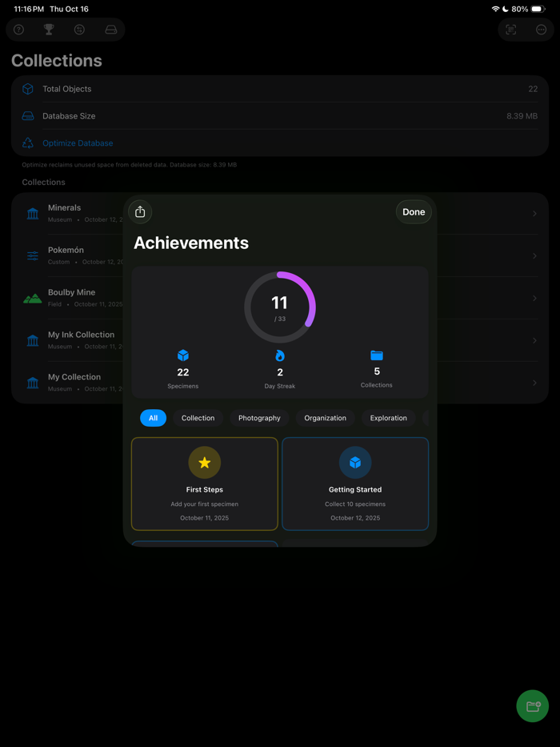Tap the Day Streak flame icon
Image resolution: width=560 pixels, height=747 pixels.
[x=280, y=355]
